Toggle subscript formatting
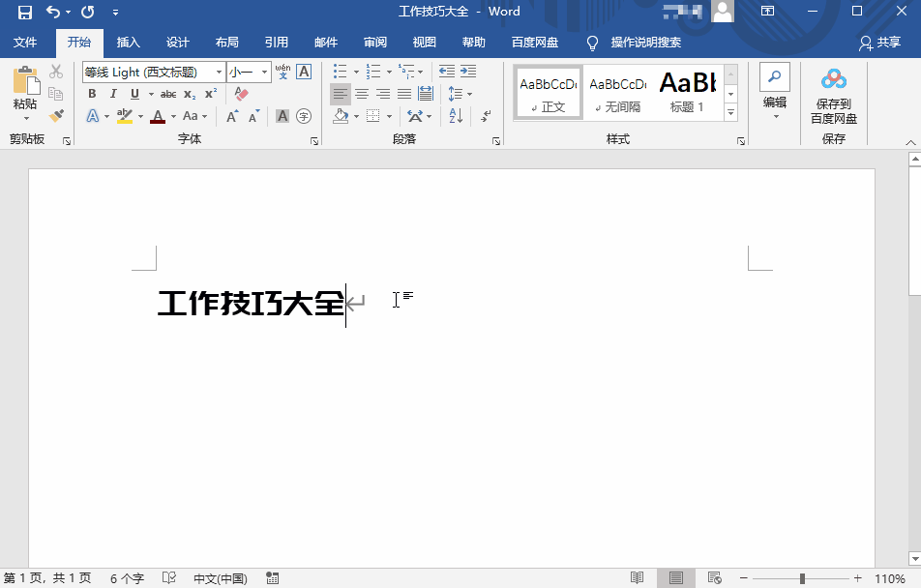Viewport: 921px width, 588px height. (x=190, y=94)
